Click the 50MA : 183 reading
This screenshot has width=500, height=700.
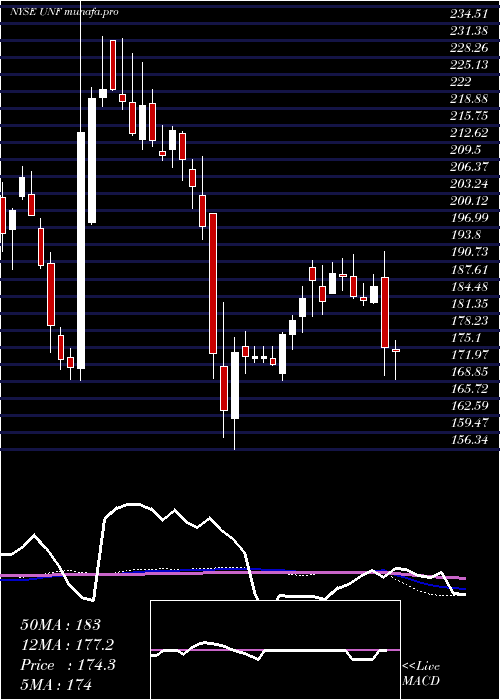point(61,625)
